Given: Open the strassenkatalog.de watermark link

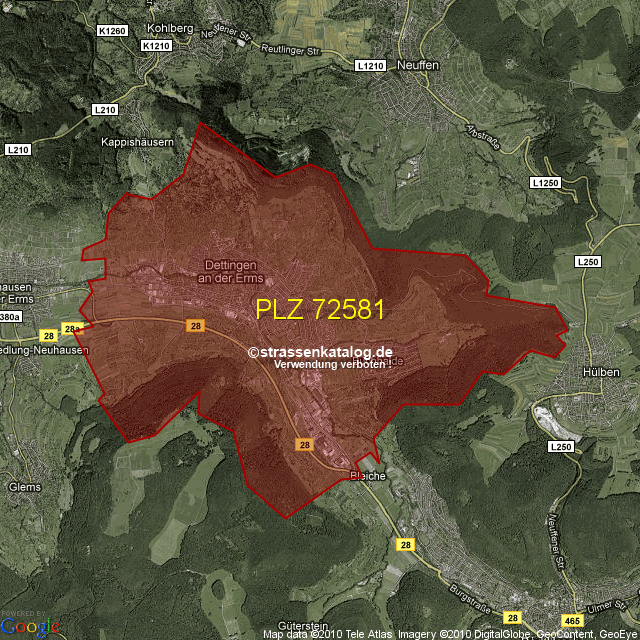Looking at the screenshot, I should click(320, 352).
